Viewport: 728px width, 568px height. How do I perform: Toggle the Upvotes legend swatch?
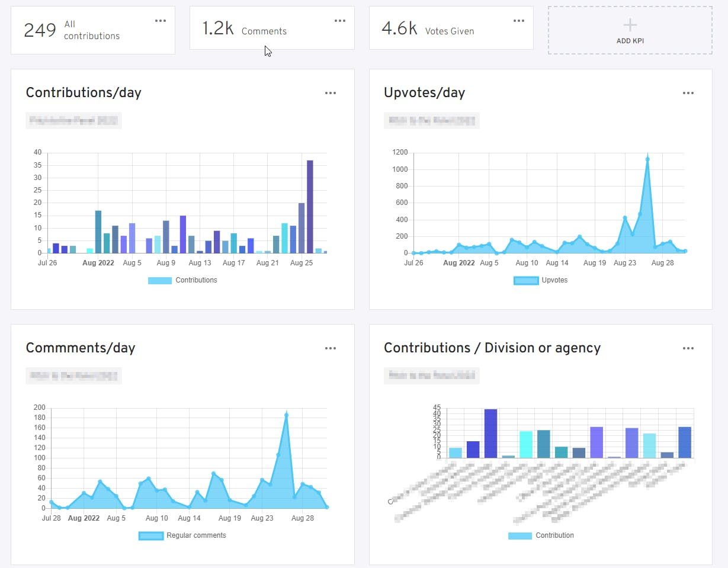(x=526, y=280)
